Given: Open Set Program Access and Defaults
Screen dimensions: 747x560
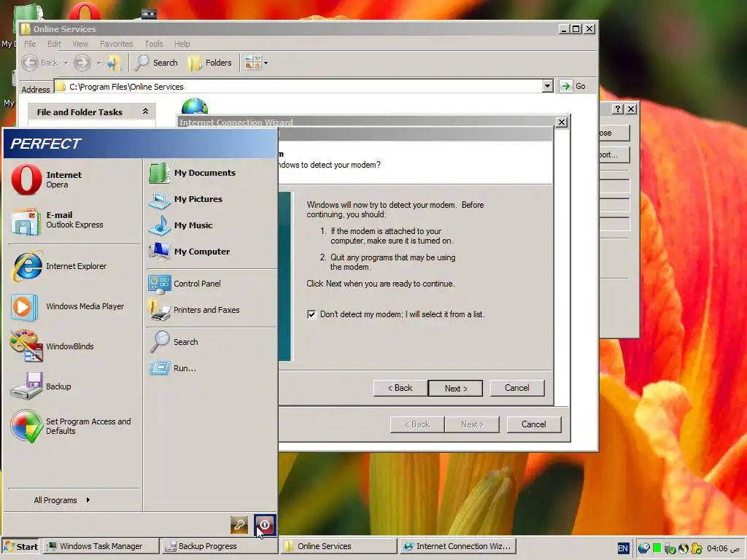Looking at the screenshot, I should click(x=71, y=426).
